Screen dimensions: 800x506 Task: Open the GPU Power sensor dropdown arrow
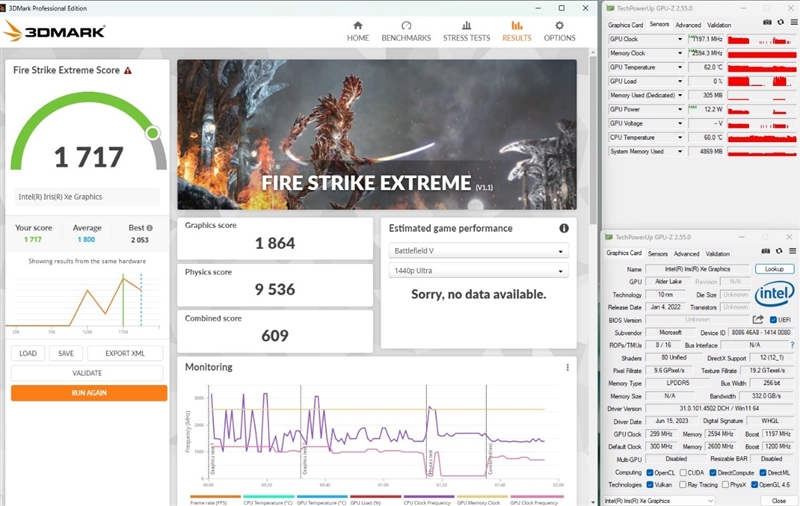[x=680, y=109]
